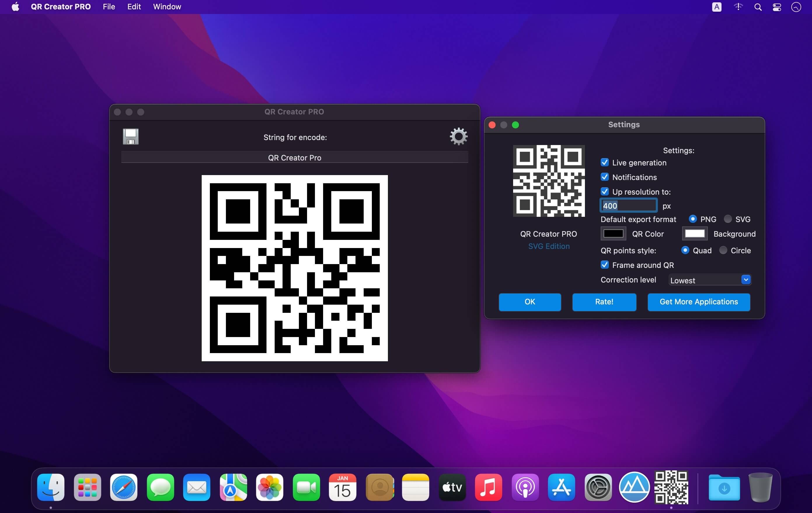Open Control Center in menu bar

pos(777,7)
